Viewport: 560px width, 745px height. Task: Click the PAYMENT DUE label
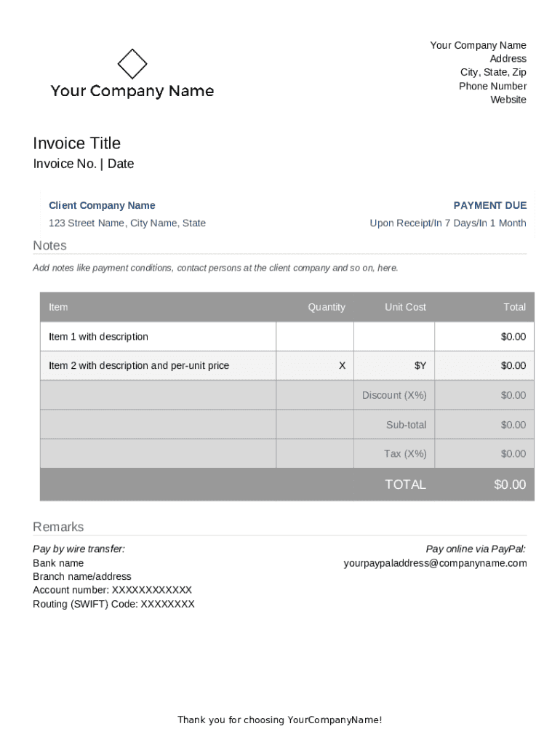489,206
